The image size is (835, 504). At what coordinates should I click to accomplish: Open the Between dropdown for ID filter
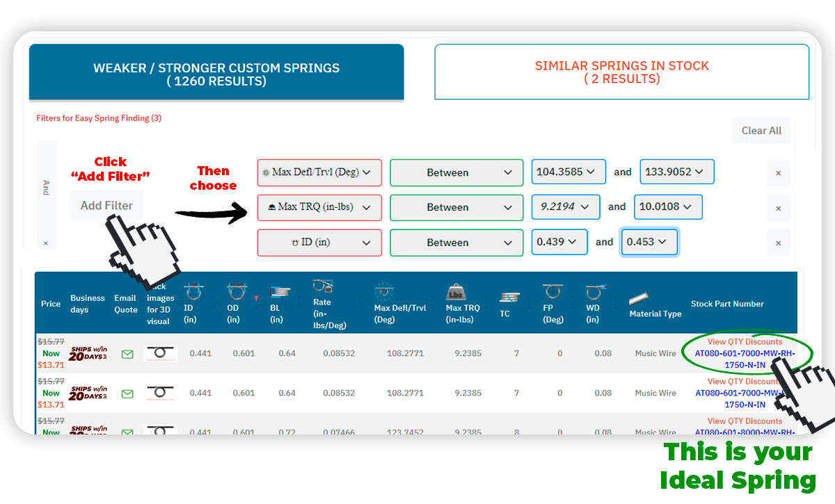tap(456, 243)
